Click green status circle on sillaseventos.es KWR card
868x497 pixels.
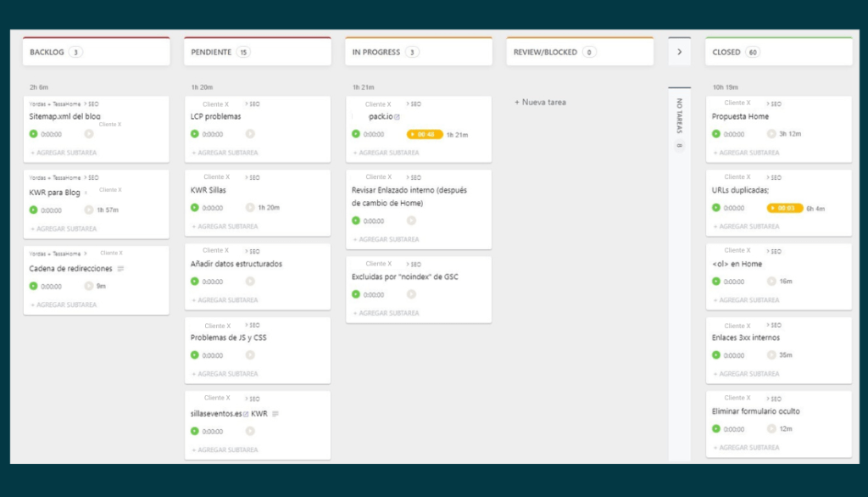tap(195, 431)
